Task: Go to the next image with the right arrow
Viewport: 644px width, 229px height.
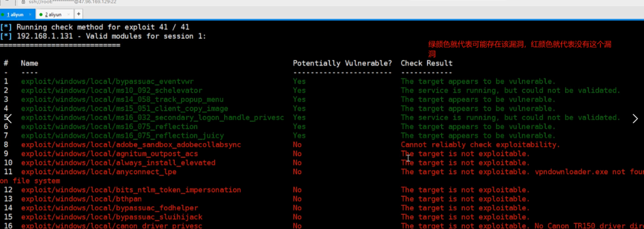Action: pyautogui.click(x=635, y=119)
